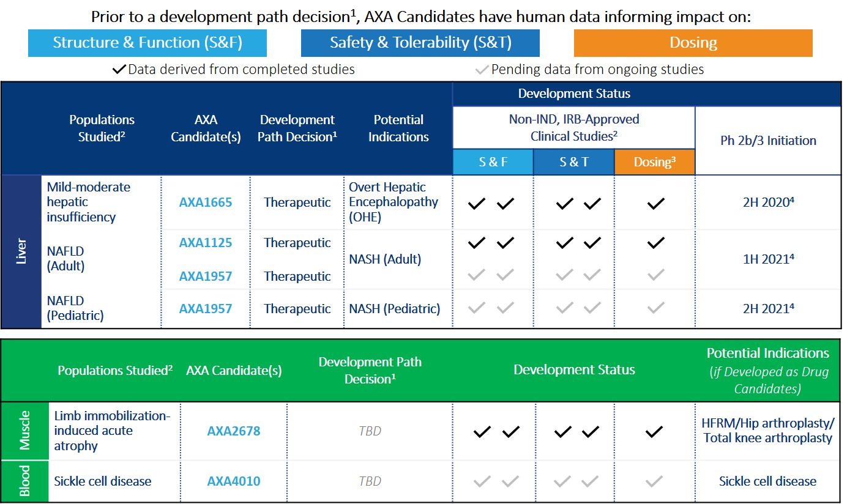Click the 'NAFLD (Adult)' population cell
Viewport: 858px width, 504px height.
[x=67, y=259]
